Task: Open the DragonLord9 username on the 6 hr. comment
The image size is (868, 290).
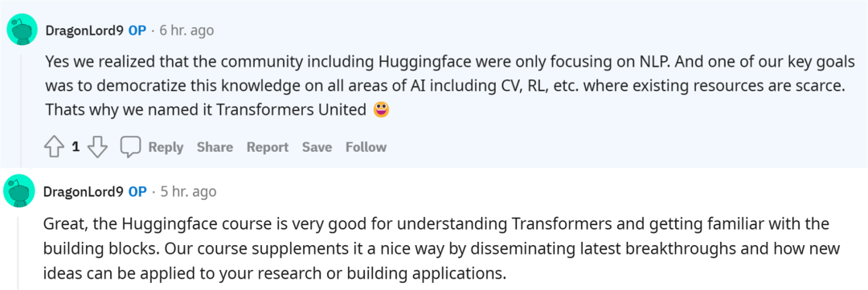Action: click(x=84, y=31)
